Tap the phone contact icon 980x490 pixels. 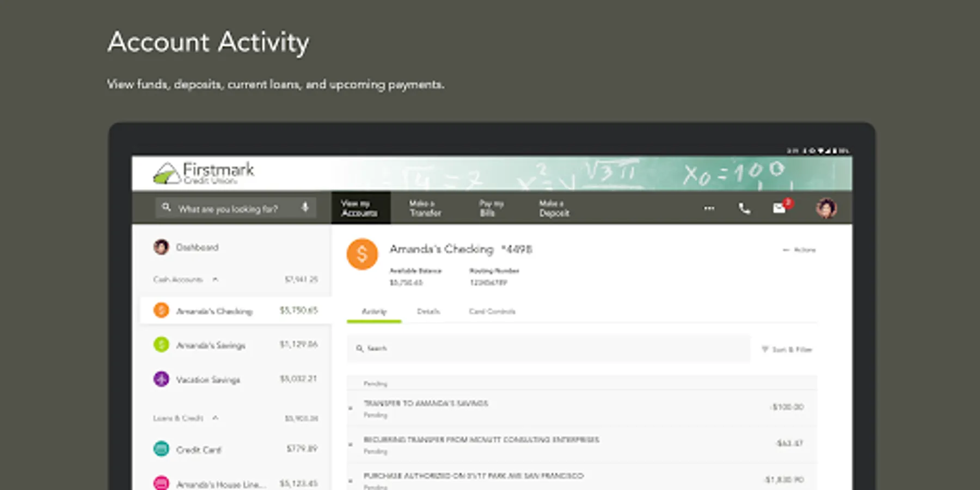[x=744, y=208]
